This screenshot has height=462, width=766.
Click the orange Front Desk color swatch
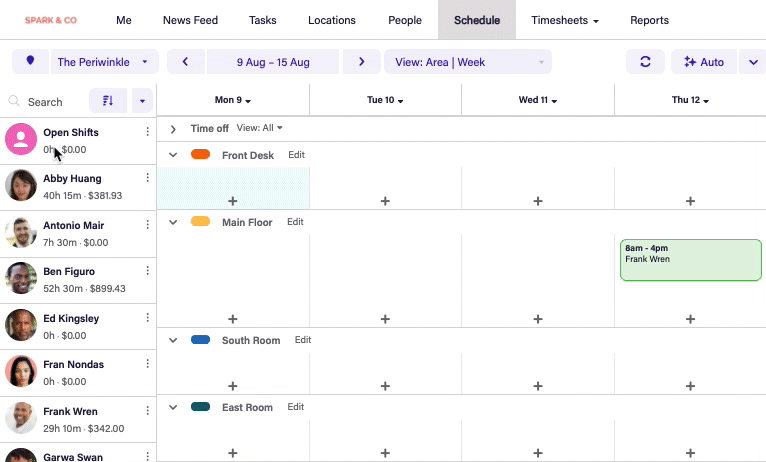point(200,154)
